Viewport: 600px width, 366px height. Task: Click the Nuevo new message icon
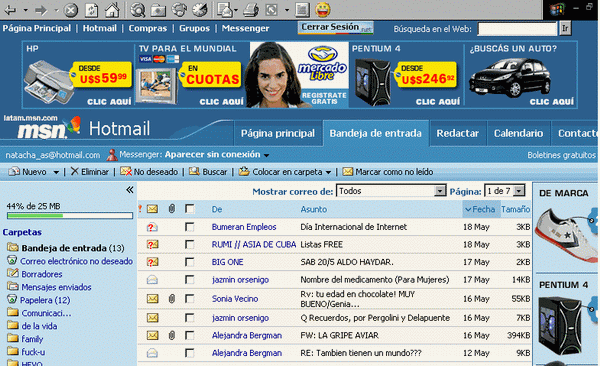coord(14,172)
